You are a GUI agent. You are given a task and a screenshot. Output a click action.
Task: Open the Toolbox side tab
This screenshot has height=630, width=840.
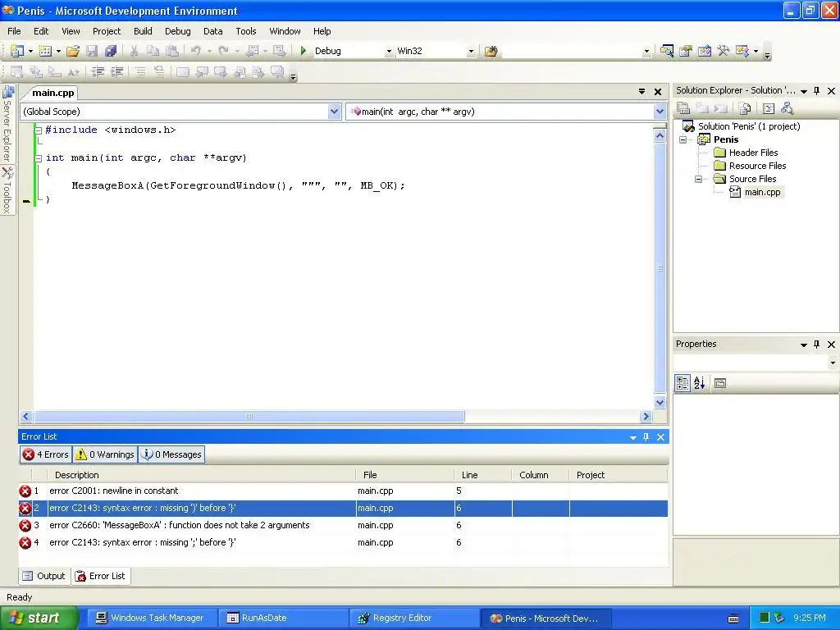pyautogui.click(x=7, y=190)
